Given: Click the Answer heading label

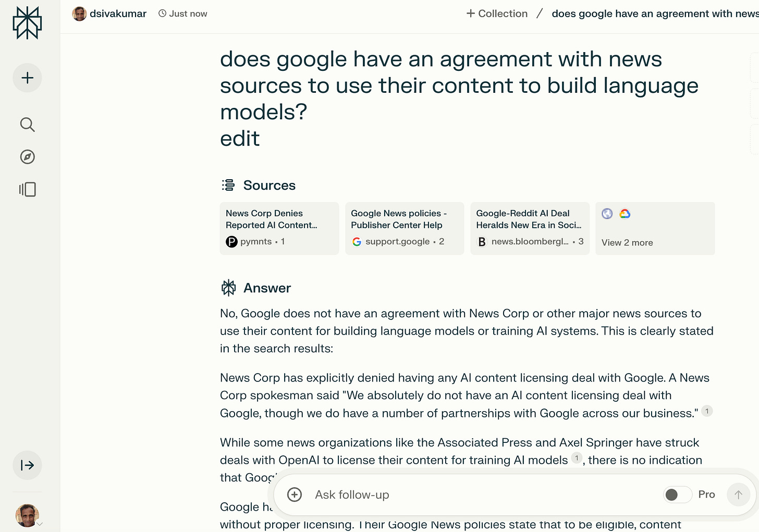Looking at the screenshot, I should coord(267,288).
